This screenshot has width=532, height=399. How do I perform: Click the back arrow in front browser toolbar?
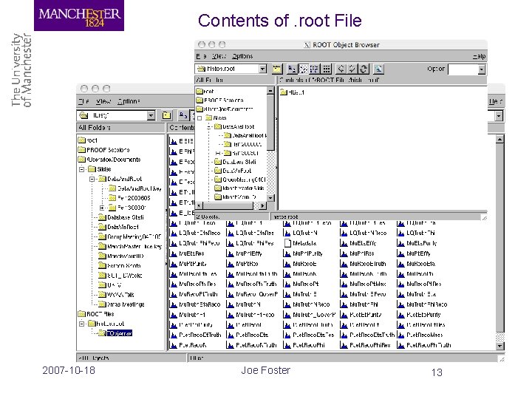[x=341, y=69]
